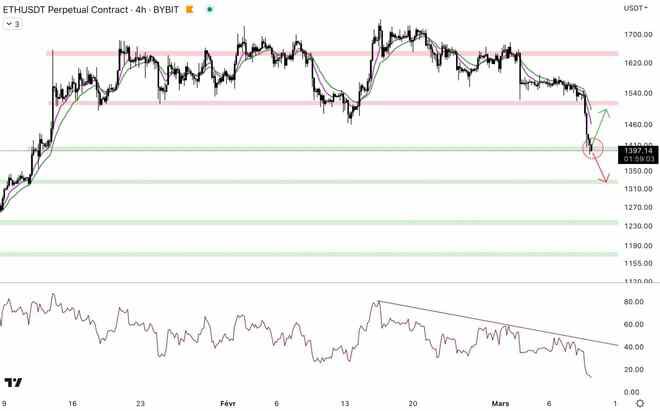Screen dimensions: 660x411
Task: Click the RSI 0.00 scale label
Action: point(631,392)
